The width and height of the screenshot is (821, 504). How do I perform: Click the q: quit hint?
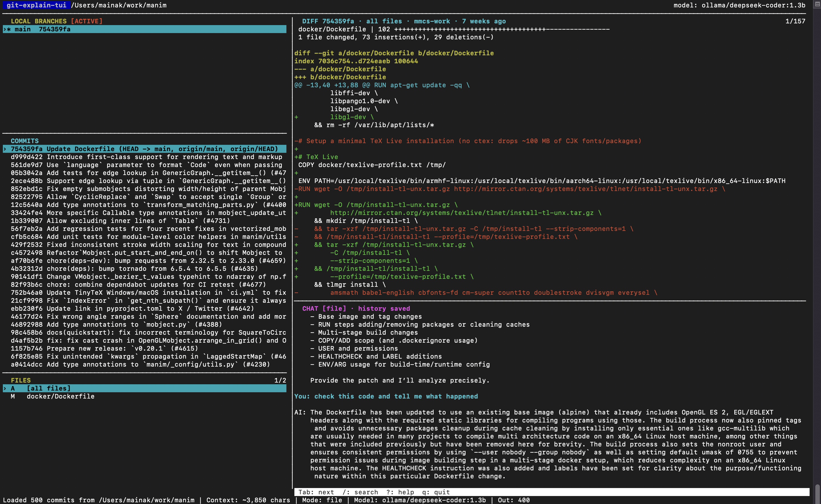(x=436, y=492)
